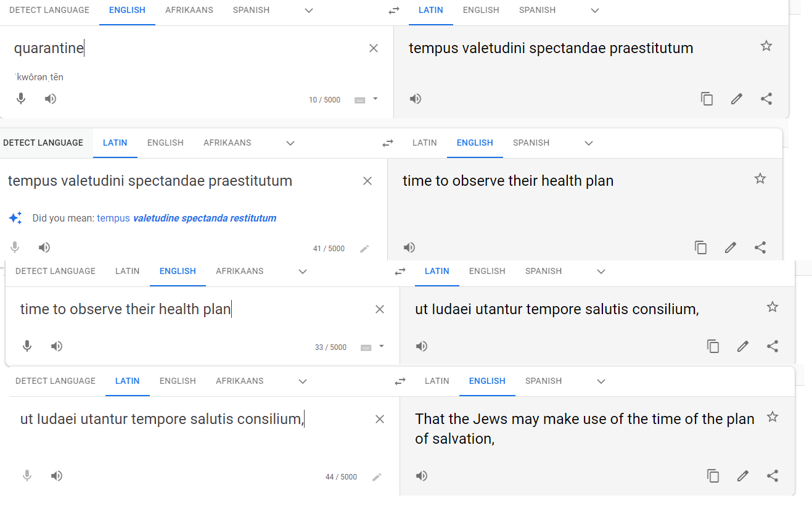Listen to 'ut Iudaei utantur tempore' translation output

tap(422, 346)
